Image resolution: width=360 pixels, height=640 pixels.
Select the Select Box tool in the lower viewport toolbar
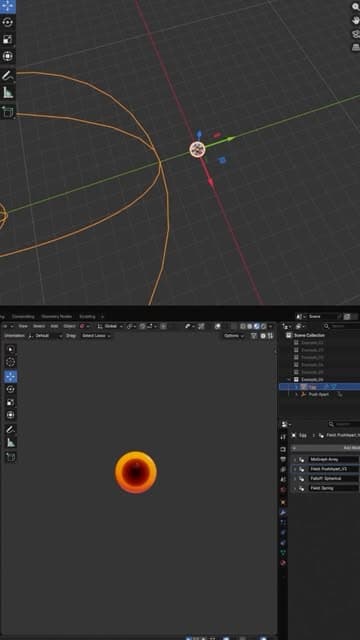point(11,349)
